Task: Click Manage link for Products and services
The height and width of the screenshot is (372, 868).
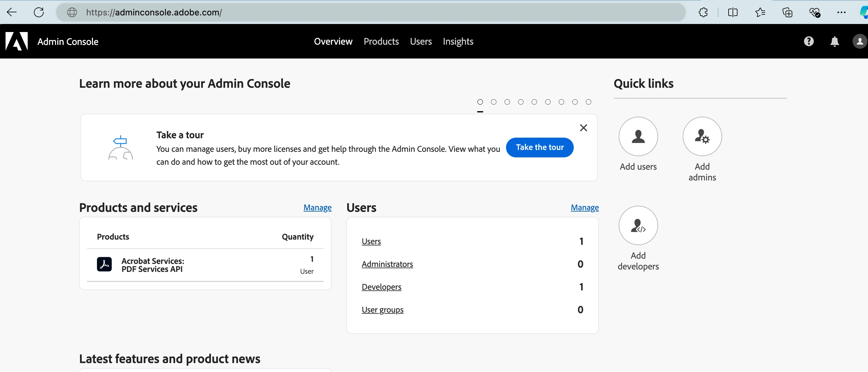Action: (317, 208)
